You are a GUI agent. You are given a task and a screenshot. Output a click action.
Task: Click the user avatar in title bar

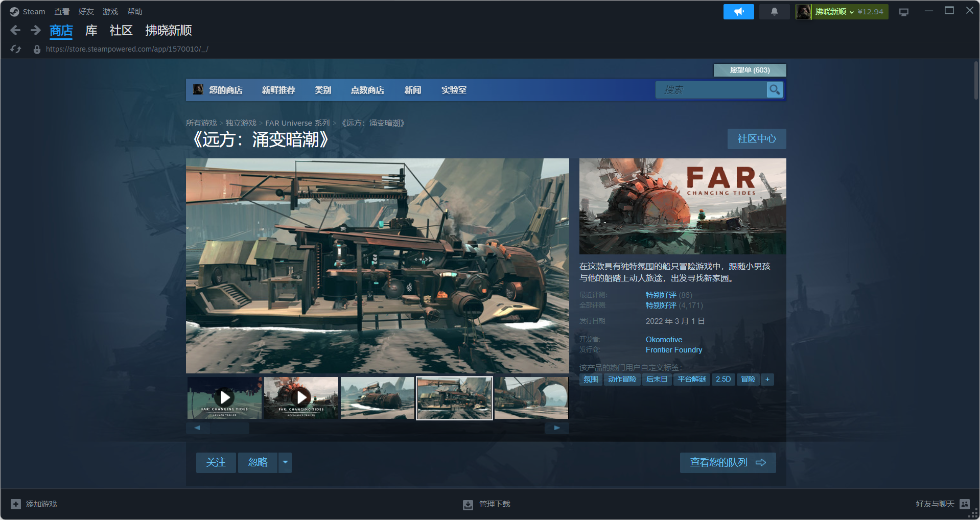(x=803, y=12)
